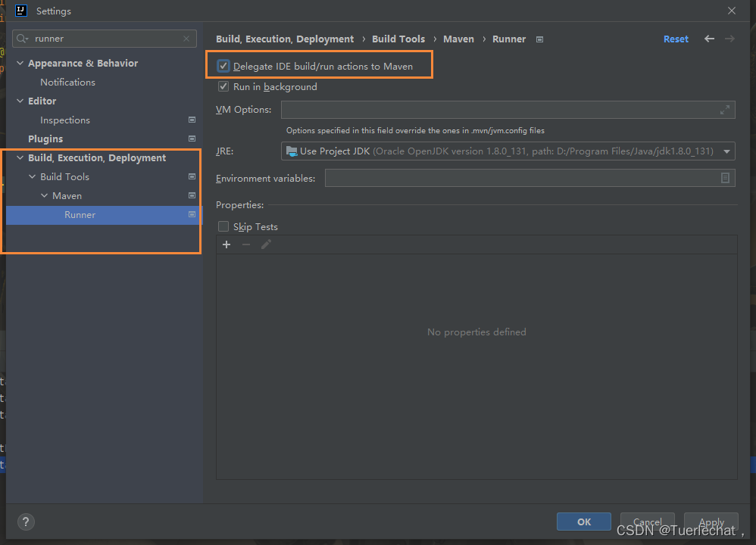Screen dimensions: 756x545
Task: Add a new Maven property
Action: coord(226,244)
